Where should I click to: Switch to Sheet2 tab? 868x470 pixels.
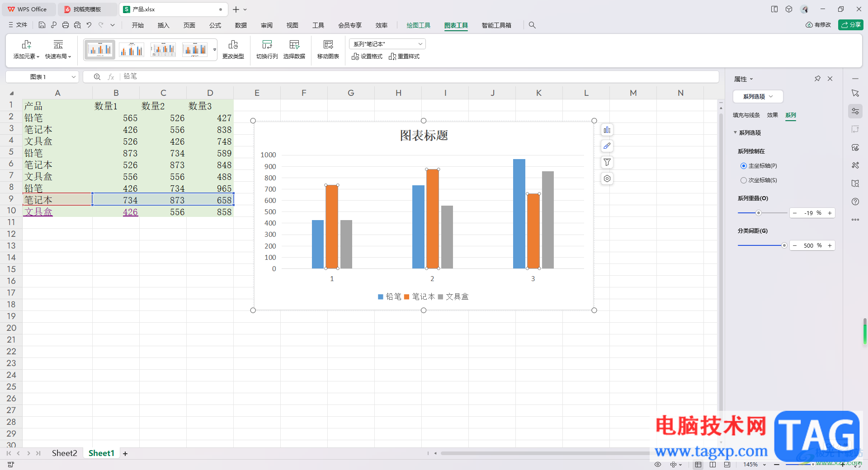(64, 453)
